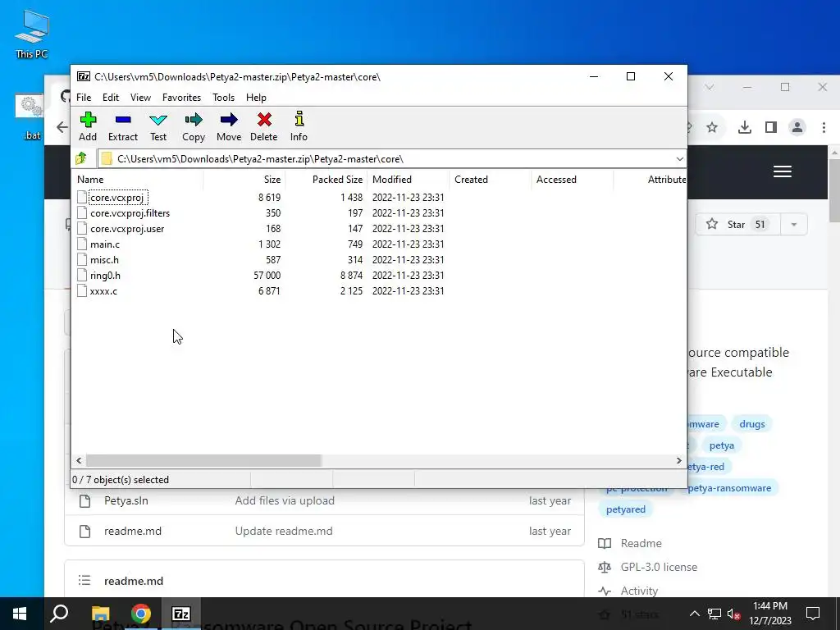Open the File menu
This screenshot has width=840, height=630.
[84, 98]
